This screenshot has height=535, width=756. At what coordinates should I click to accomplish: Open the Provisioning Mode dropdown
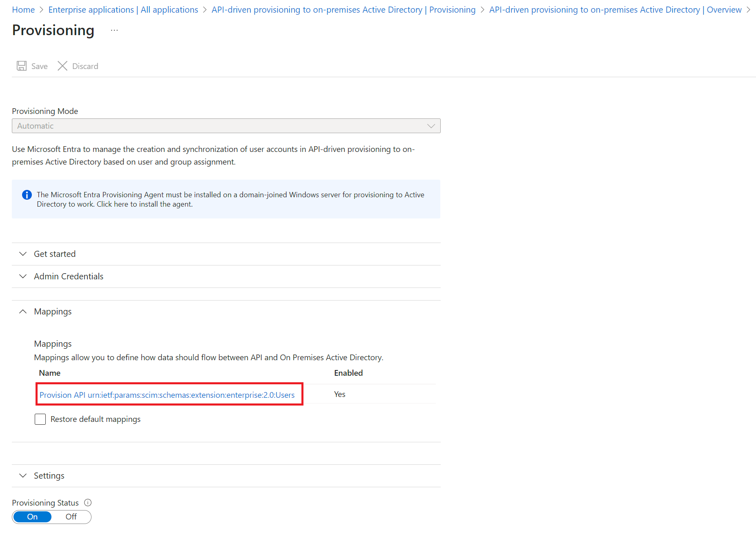tap(226, 126)
